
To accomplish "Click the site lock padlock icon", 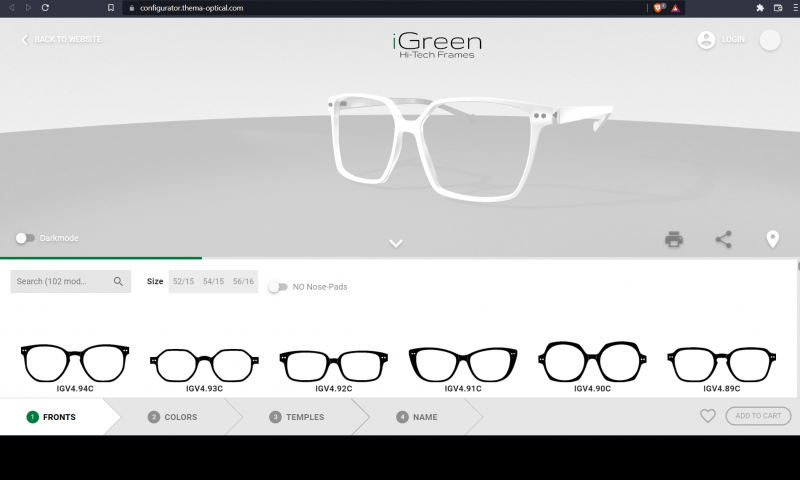I will pos(132,8).
